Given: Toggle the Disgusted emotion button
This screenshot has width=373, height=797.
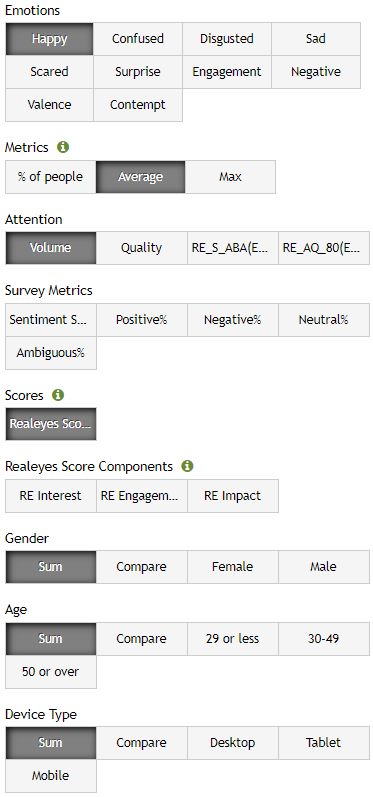Looking at the screenshot, I should pos(227,39).
